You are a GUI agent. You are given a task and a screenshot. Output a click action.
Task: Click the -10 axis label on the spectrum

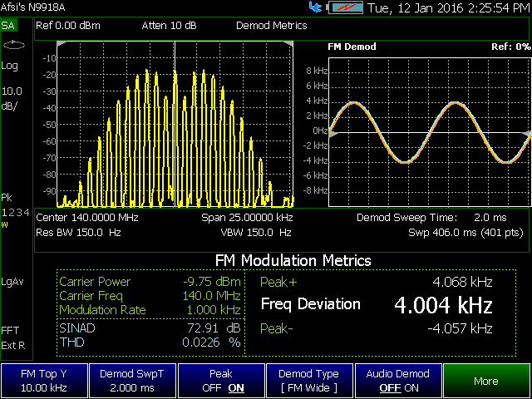pos(49,58)
